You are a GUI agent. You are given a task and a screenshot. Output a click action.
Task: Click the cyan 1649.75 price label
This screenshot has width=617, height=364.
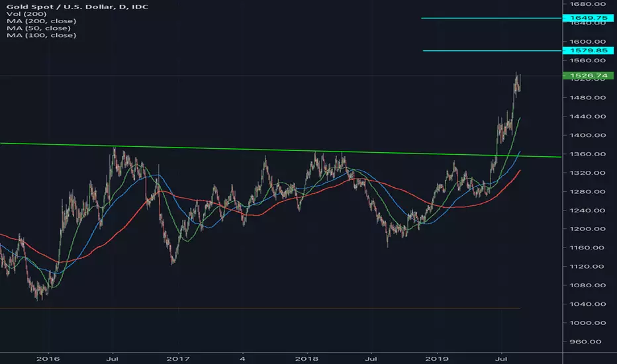point(589,18)
